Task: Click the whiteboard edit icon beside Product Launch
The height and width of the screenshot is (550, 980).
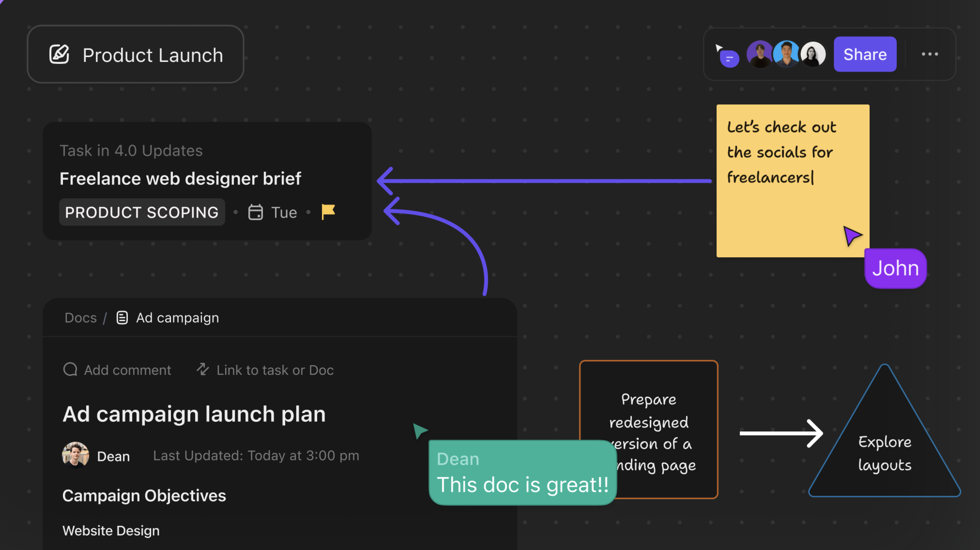Action: point(59,54)
